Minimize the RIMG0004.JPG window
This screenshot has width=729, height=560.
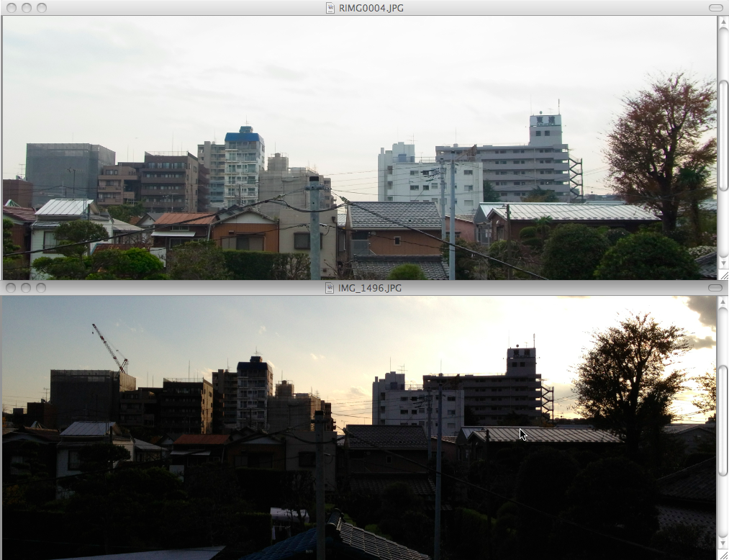tap(27, 8)
